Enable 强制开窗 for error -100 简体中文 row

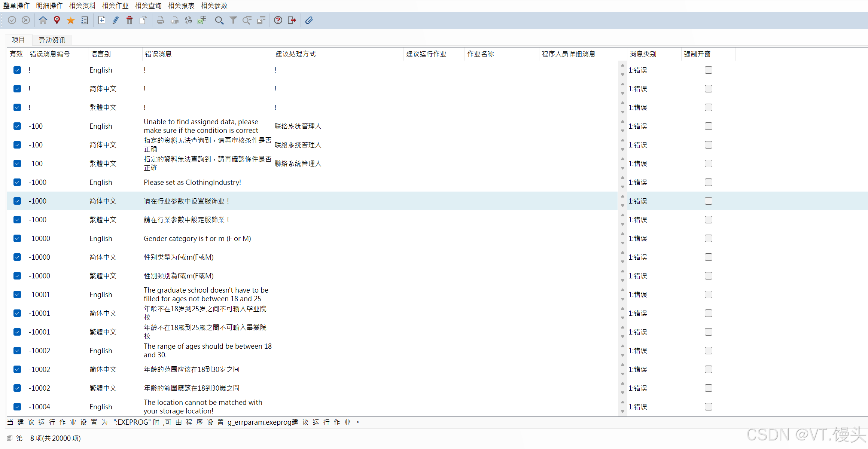click(x=708, y=145)
